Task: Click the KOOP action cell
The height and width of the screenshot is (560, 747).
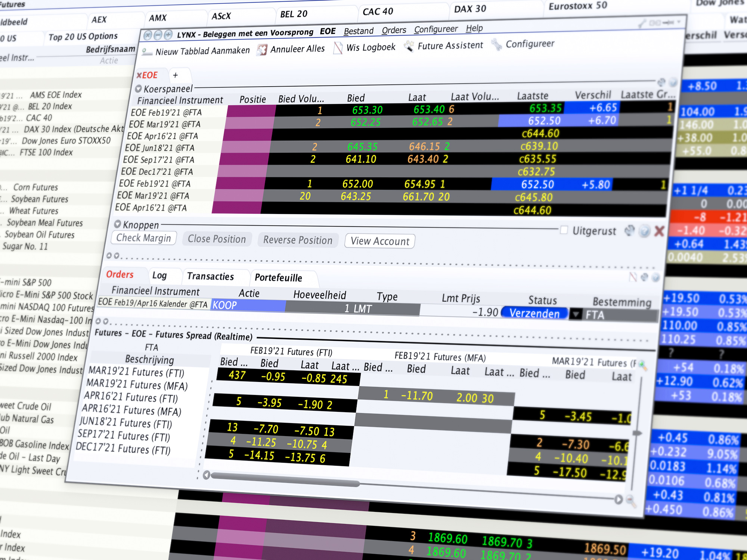Action: point(248,305)
